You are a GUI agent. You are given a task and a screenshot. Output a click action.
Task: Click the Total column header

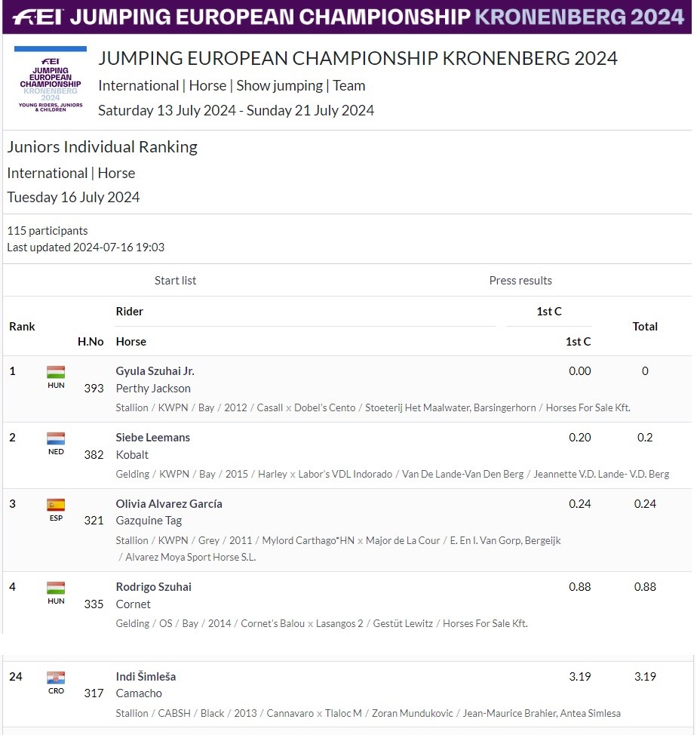pyautogui.click(x=645, y=327)
